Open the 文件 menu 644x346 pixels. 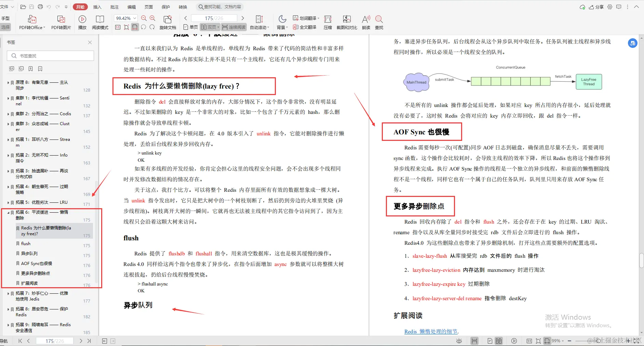click(x=5, y=6)
